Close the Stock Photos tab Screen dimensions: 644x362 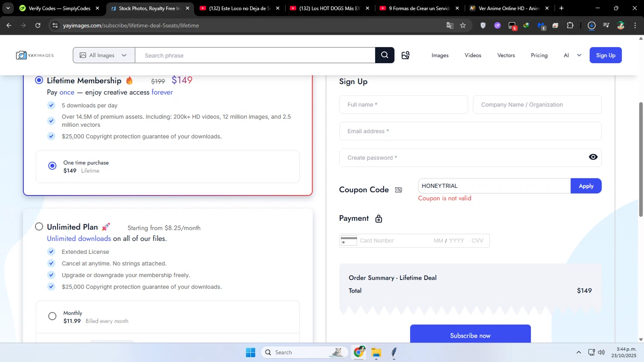(187, 8)
